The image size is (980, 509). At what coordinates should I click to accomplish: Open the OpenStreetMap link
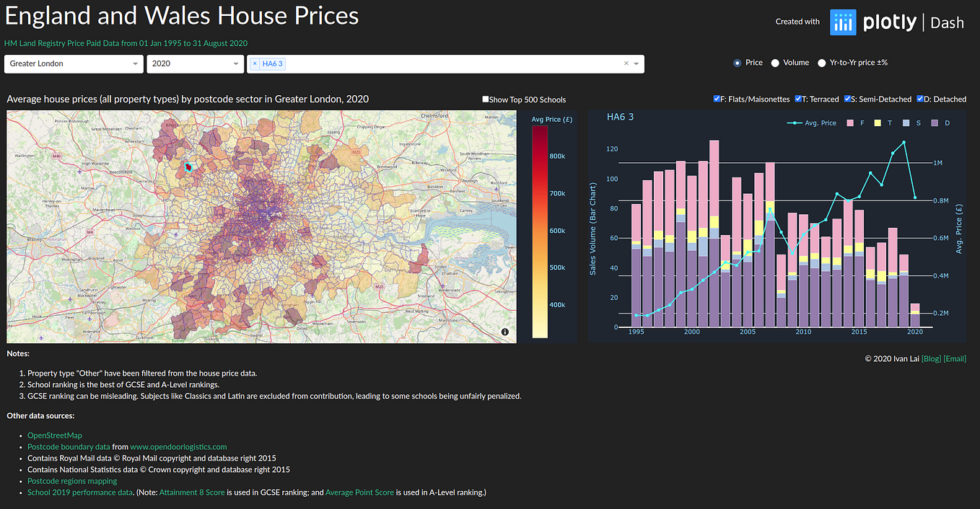pos(54,435)
